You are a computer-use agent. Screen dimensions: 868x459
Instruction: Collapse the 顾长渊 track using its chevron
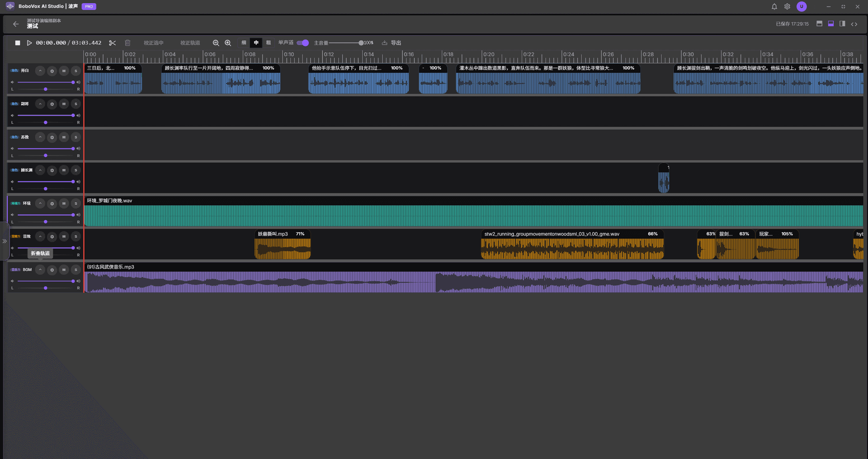click(x=40, y=170)
